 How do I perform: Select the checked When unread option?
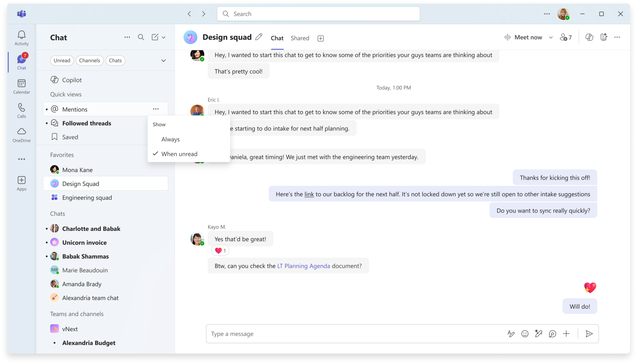click(x=179, y=154)
